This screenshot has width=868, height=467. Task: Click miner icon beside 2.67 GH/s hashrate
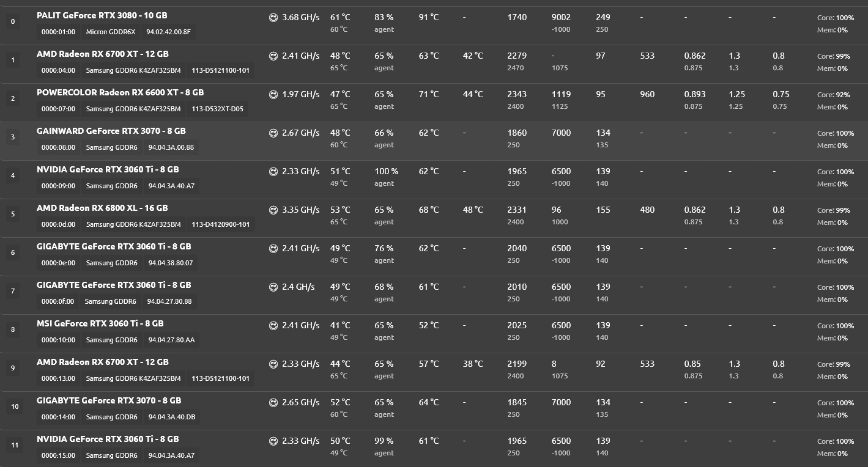pyautogui.click(x=273, y=133)
